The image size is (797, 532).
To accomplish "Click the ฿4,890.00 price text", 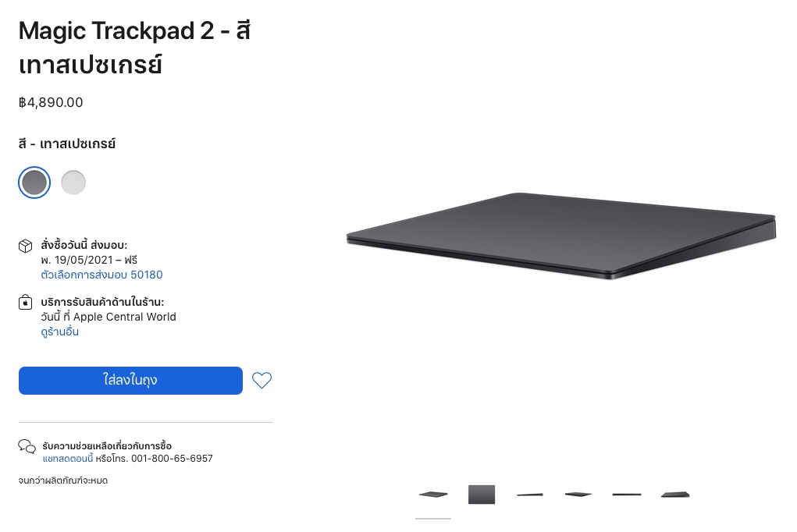I will pos(51,103).
